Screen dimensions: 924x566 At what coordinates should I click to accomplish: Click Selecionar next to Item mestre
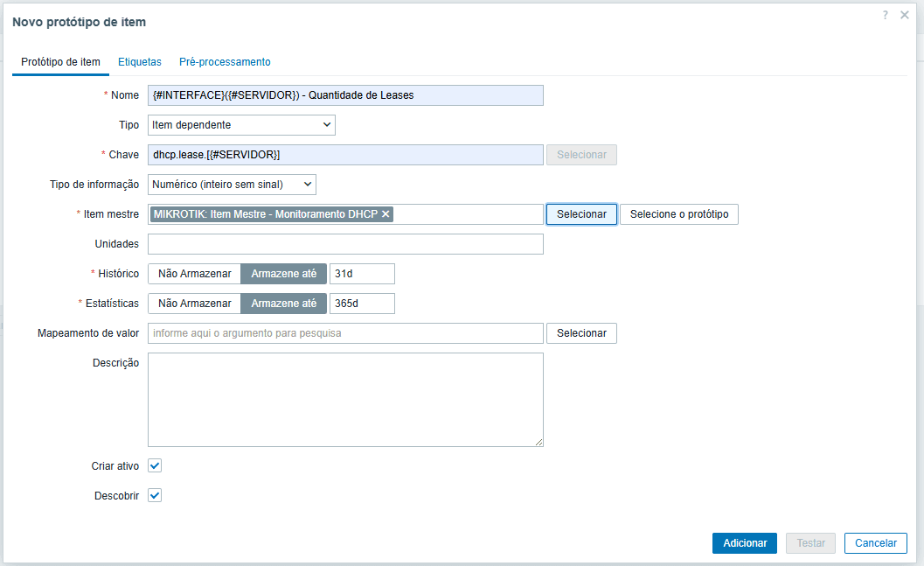[x=581, y=214]
